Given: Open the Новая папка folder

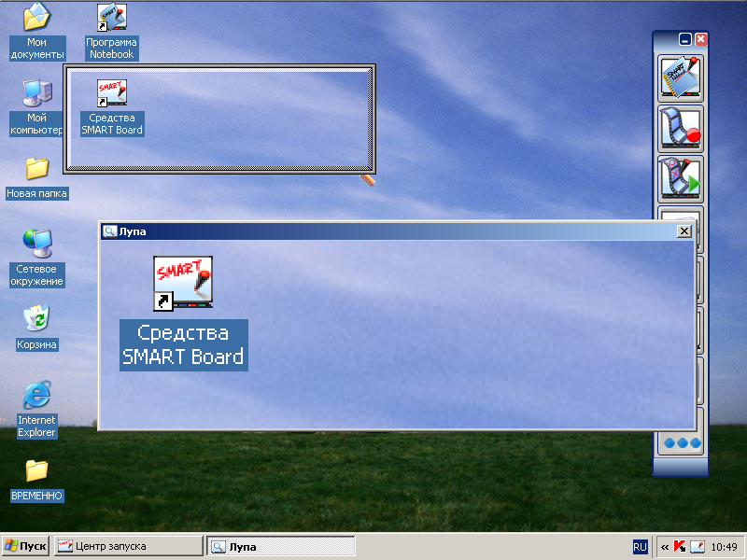Looking at the screenshot, I should coord(36,178).
